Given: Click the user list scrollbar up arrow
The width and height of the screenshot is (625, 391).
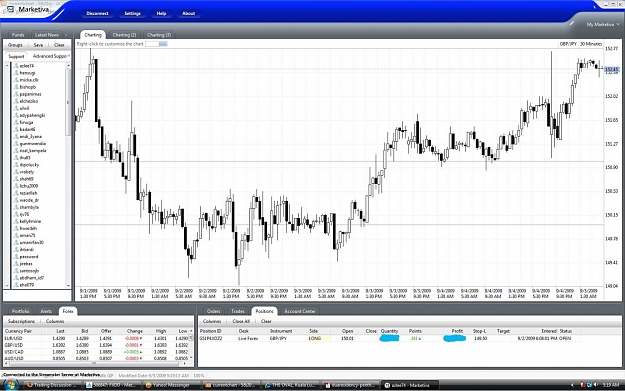Looking at the screenshot, I should pos(68,65).
